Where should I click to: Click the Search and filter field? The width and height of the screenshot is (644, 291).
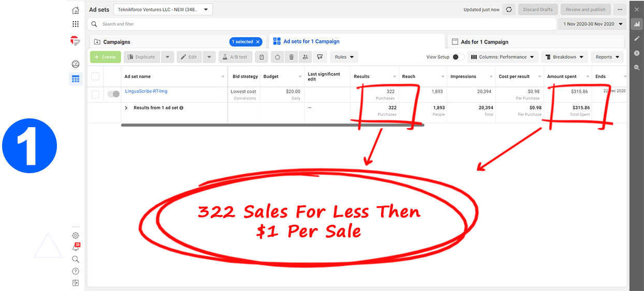point(321,24)
